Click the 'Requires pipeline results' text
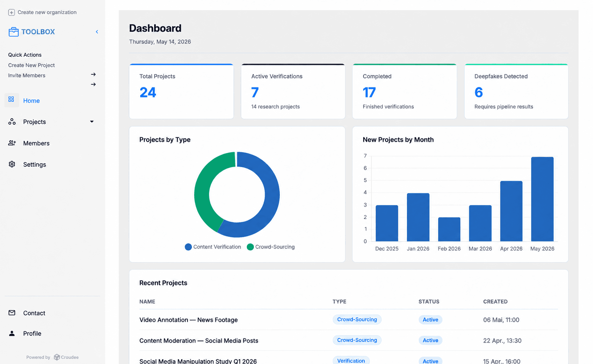This screenshot has height=364, width=593. [504, 107]
